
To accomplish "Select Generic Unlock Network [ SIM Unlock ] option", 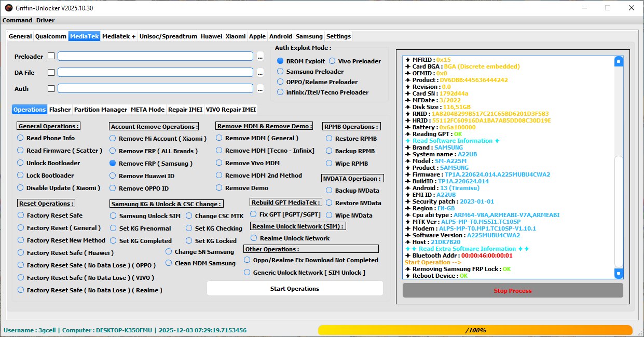I will tap(305, 273).
